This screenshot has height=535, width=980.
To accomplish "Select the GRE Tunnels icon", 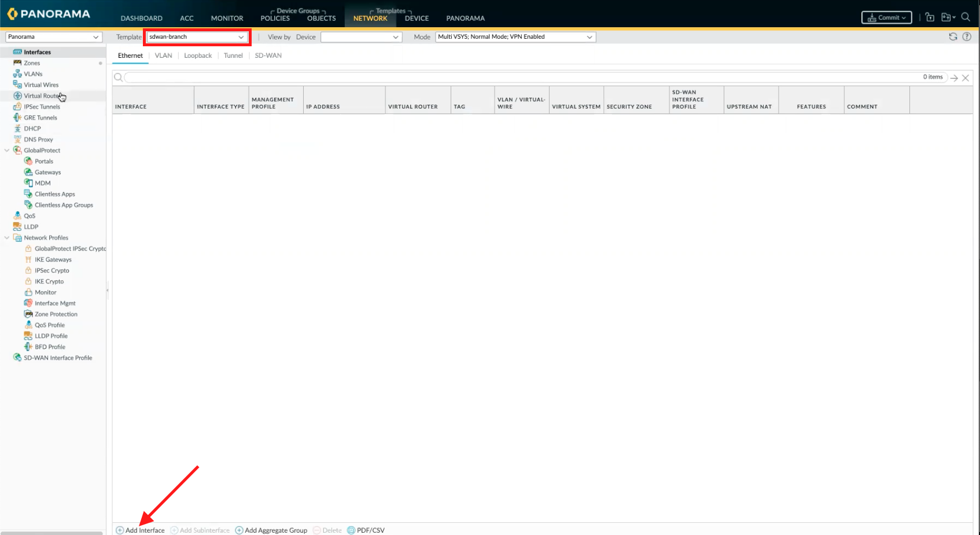I will (17, 117).
